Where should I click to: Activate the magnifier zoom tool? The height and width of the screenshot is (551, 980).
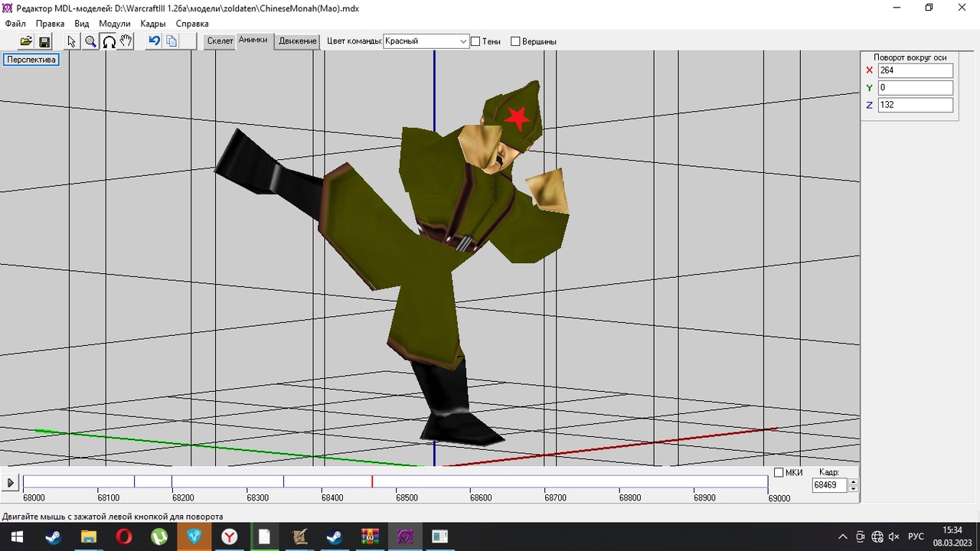point(90,41)
